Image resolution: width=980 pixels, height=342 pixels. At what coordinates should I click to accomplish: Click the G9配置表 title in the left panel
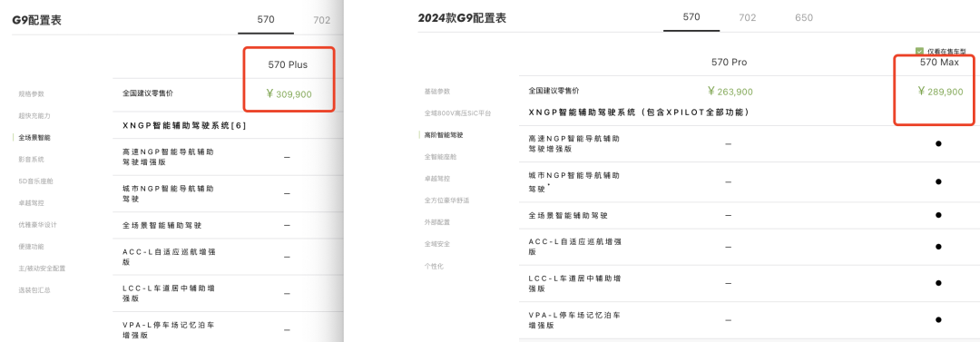(x=37, y=20)
